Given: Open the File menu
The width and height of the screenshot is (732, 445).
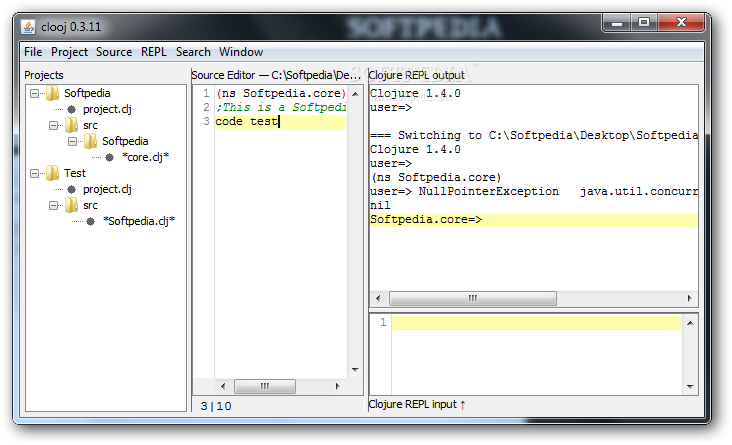Looking at the screenshot, I should pos(33,52).
